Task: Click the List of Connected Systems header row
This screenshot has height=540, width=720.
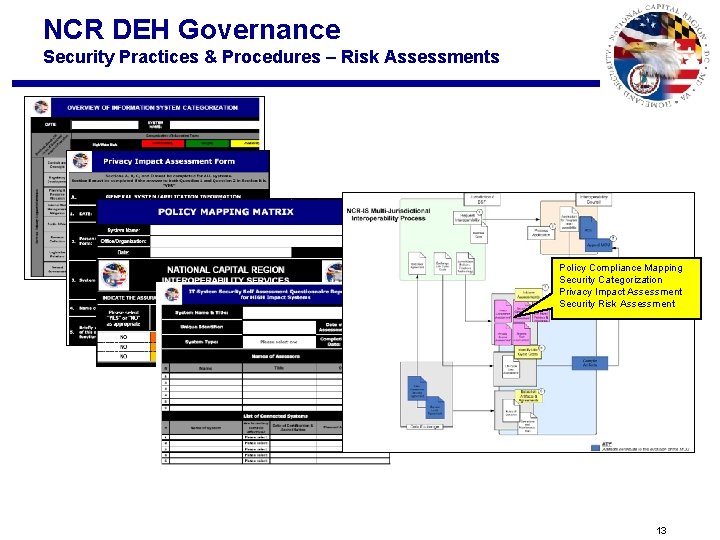Action: 252,416
